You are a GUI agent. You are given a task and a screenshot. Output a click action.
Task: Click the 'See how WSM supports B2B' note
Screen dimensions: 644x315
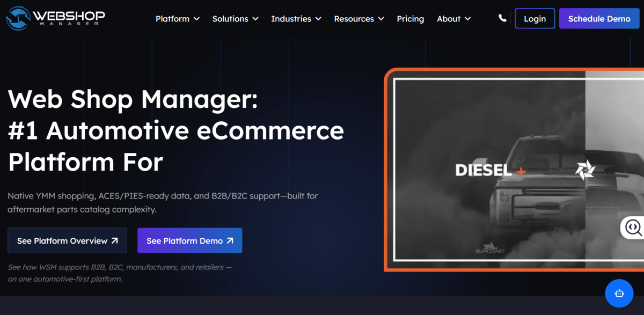120,273
